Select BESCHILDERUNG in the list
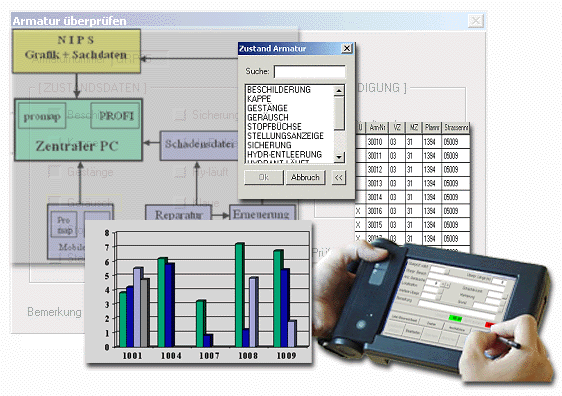 pyautogui.click(x=279, y=90)
